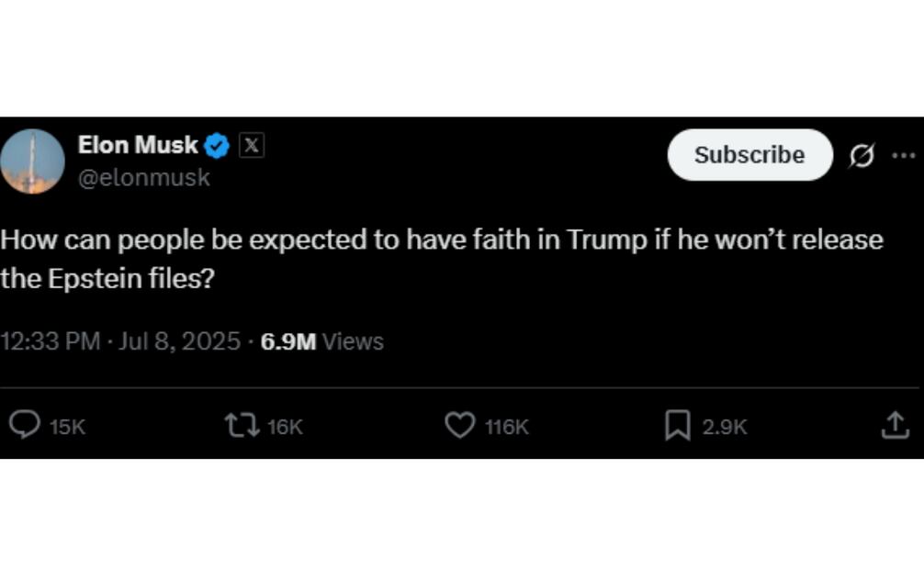Click the Elon Musk display name
The image size is (924, 569).
click(x=138, y=145)
